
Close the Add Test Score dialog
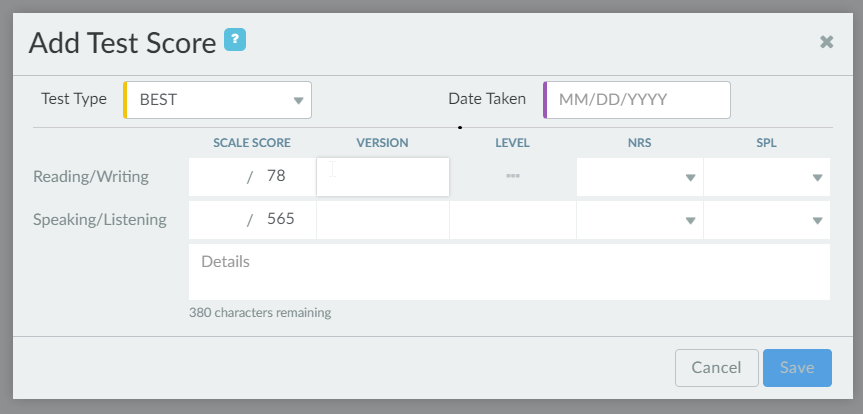[826, 42]
